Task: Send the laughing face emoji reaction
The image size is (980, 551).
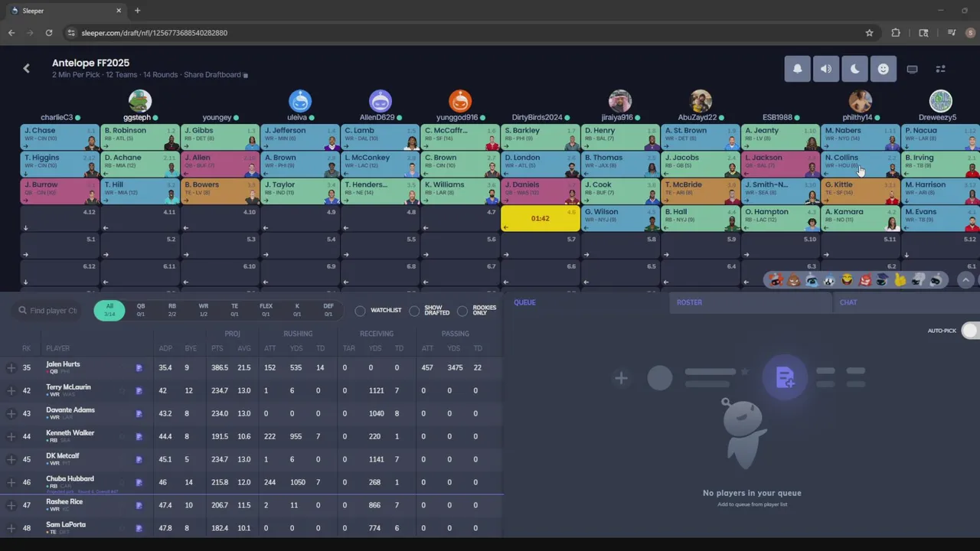Action: coord(847,281)
